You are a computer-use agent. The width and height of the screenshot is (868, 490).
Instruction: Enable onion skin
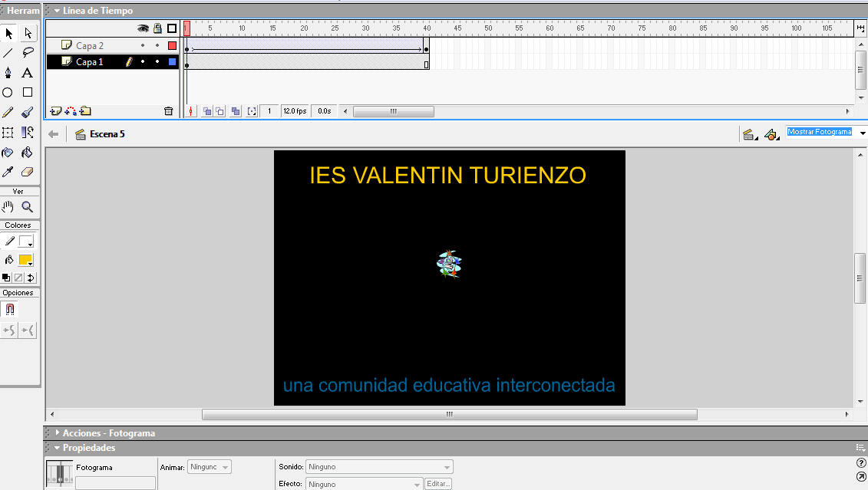(207, 111)
